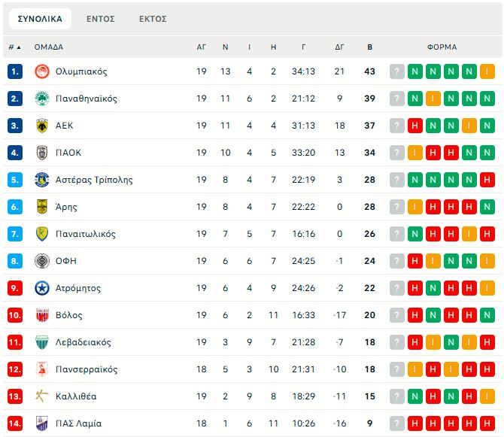Click the Panathinaikos green club logo
The image size is (504, 437).
coord(42,99)
